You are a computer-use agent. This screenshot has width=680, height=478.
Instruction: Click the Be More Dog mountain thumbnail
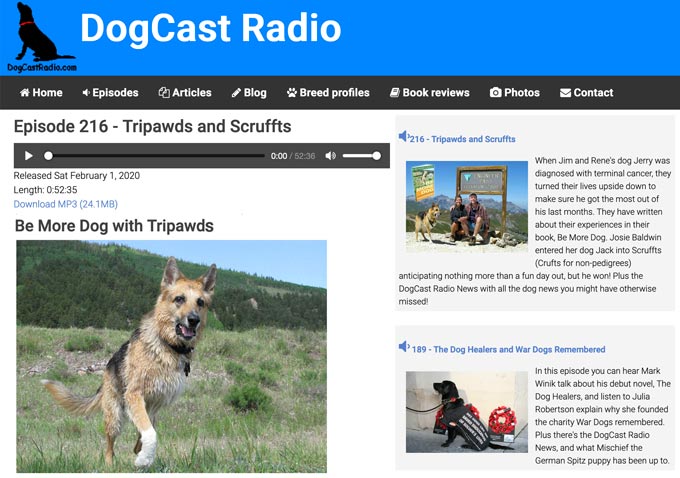click(x=467, y=206)
